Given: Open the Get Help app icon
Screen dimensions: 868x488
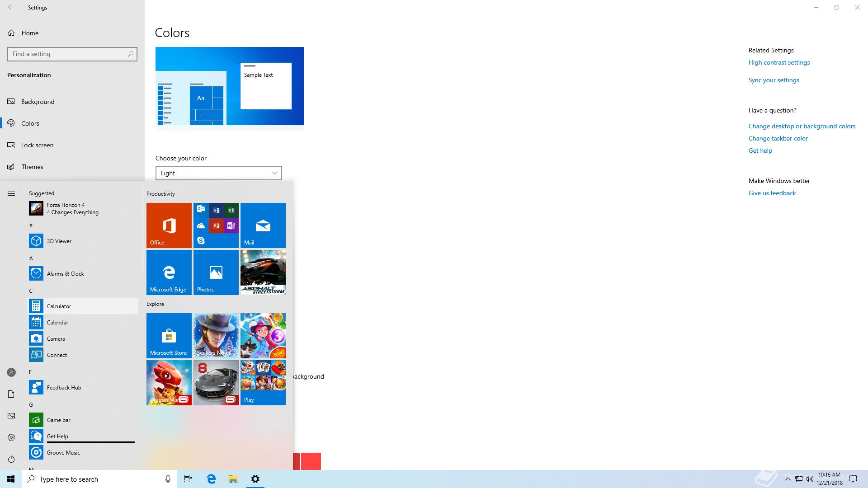Looking at the screenshot, I should [x=36, y=436].
